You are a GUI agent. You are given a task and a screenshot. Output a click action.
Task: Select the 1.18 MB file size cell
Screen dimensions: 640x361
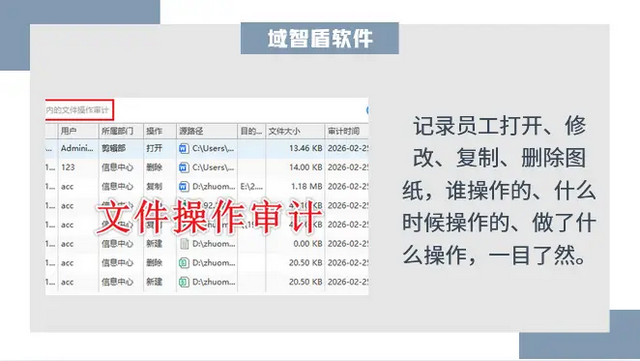coord(307,187)
